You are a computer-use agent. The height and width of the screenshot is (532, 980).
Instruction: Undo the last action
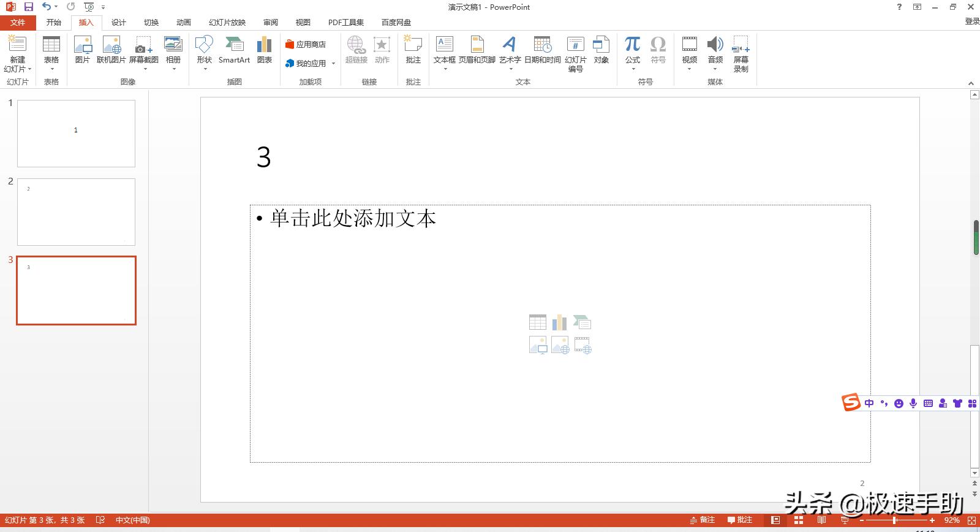(47, 7)
